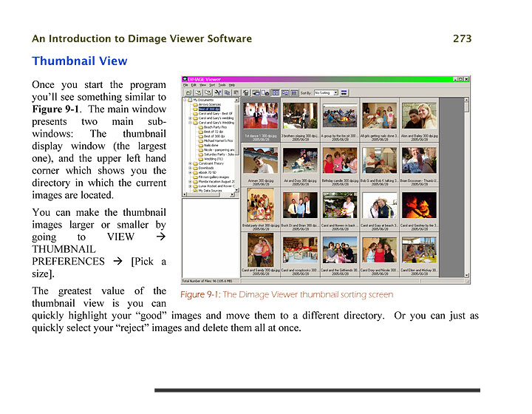Screen dimensions: 532x414
Task: Open the Sort By 'No Sorting' dropdown
Action: point(326,92)
